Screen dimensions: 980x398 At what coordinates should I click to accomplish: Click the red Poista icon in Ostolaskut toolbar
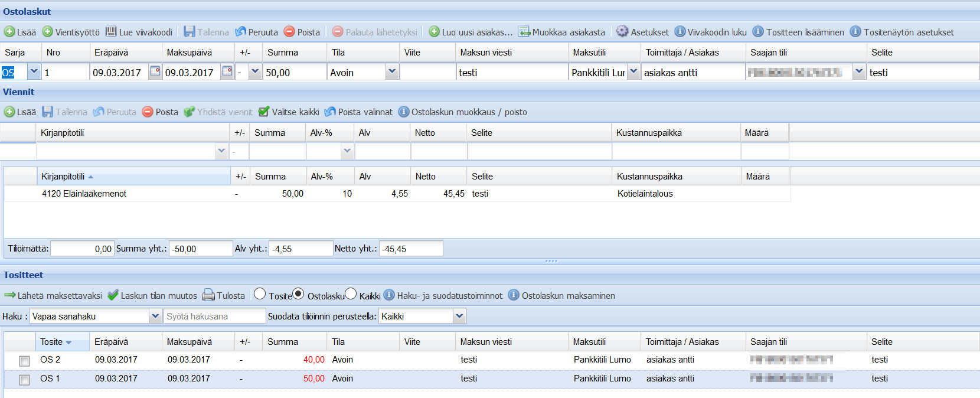pos(289,32)
